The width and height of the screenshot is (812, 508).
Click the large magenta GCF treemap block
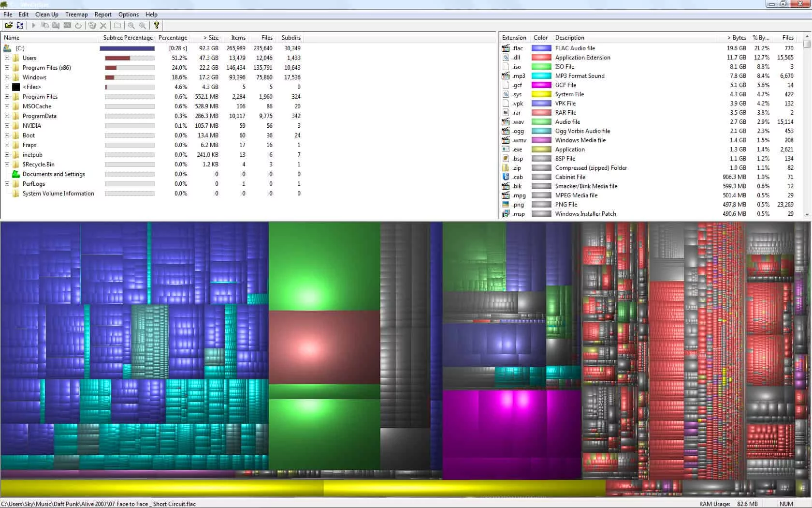click(512, 434)
